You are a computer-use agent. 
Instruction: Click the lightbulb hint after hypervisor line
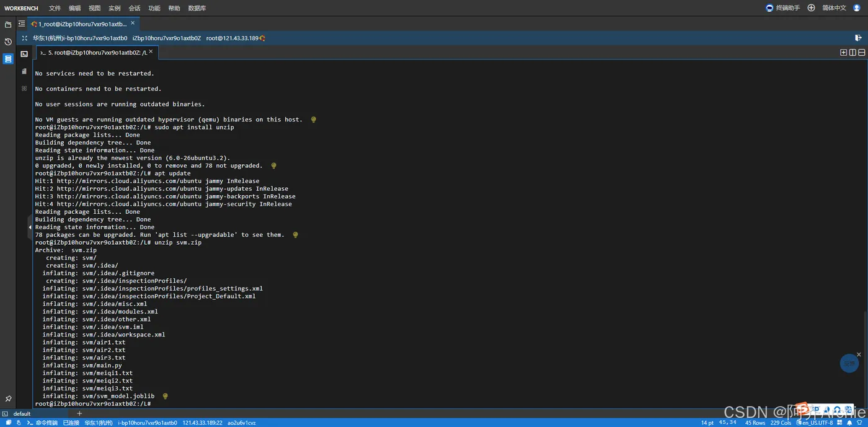314,120
